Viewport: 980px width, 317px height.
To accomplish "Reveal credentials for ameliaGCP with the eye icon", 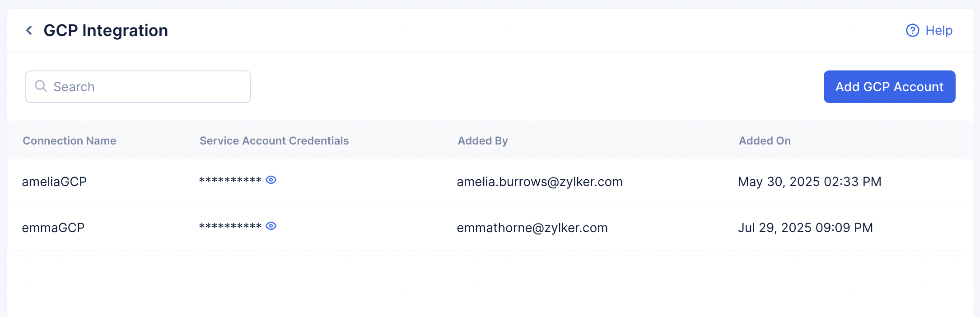I will coord(271,180).
